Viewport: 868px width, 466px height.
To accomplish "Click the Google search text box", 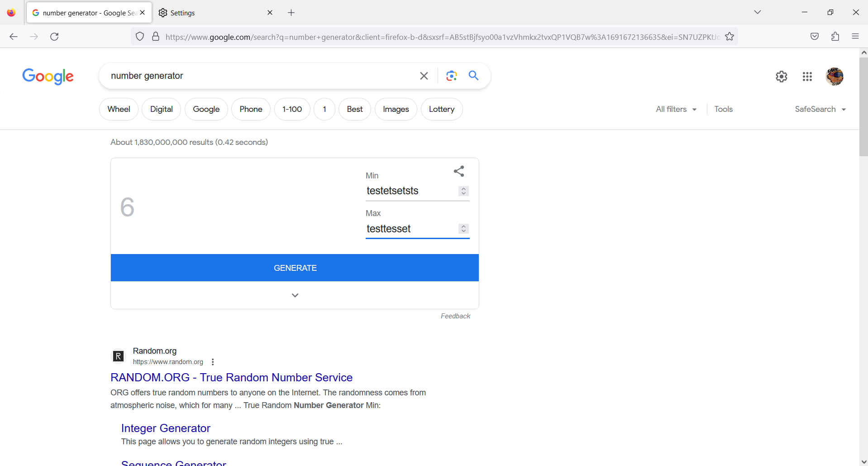I will click(260, 76).
